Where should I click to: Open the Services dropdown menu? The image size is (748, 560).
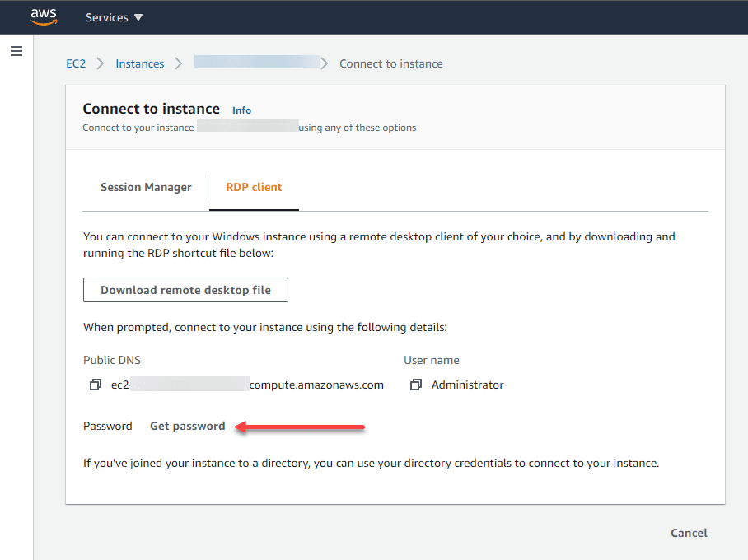coord(114,17)
